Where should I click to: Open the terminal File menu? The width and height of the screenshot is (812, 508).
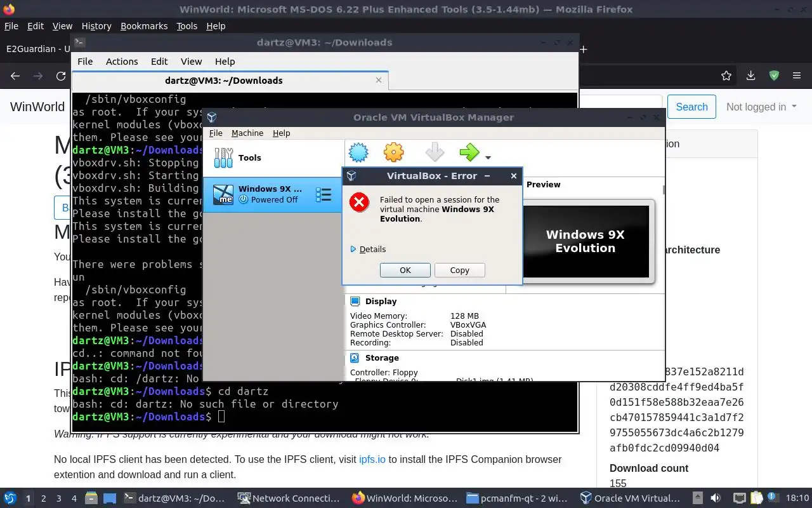85,62
